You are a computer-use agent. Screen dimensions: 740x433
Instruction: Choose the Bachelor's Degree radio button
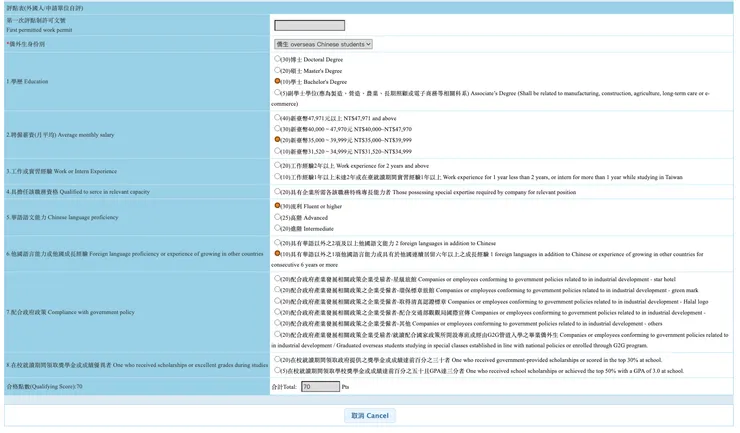click(277, 81)
